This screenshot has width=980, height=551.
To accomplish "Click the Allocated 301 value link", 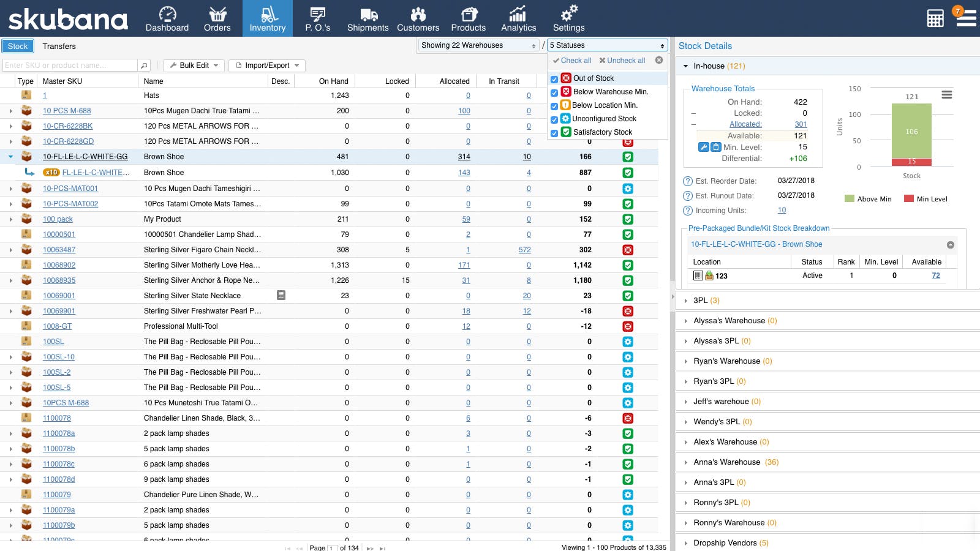I will [x=801, y=124].
